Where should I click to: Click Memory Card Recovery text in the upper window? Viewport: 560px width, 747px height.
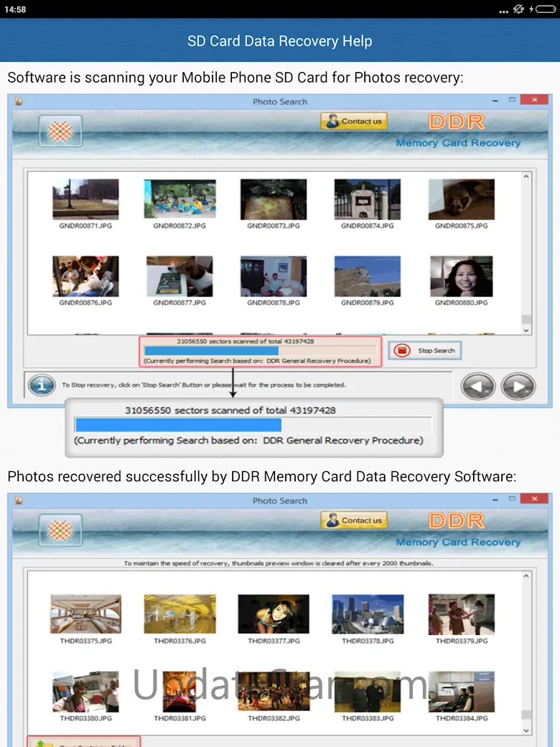click(458, 142)
